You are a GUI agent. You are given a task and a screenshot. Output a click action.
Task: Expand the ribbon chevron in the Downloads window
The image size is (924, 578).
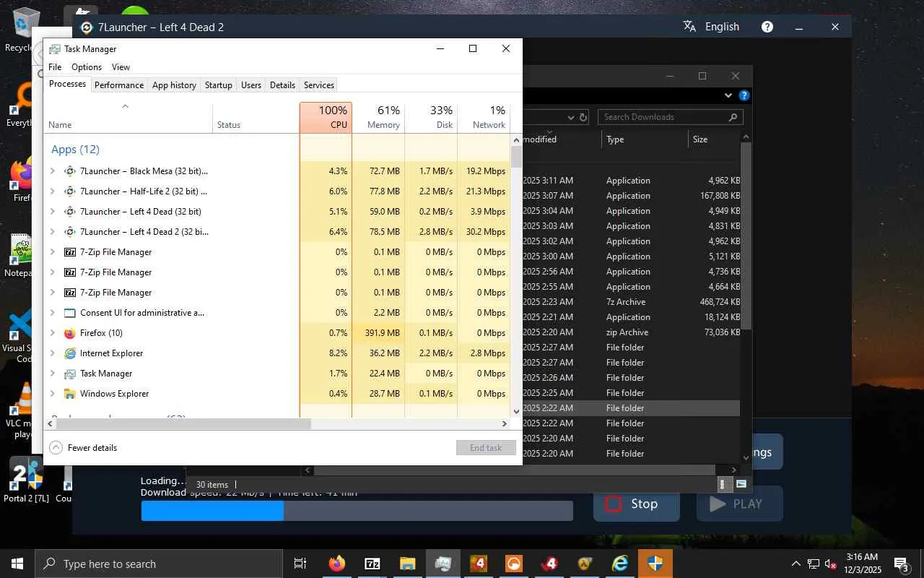pos(728,95)
